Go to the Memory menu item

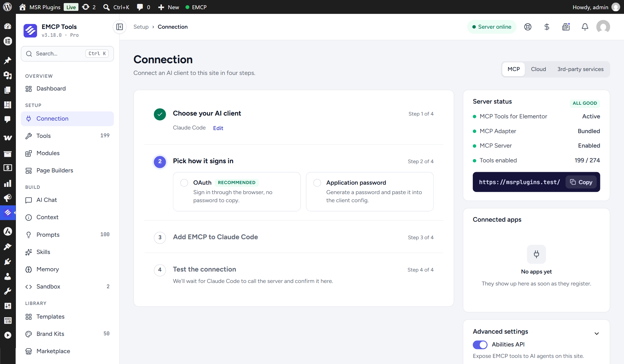[67, 269]
